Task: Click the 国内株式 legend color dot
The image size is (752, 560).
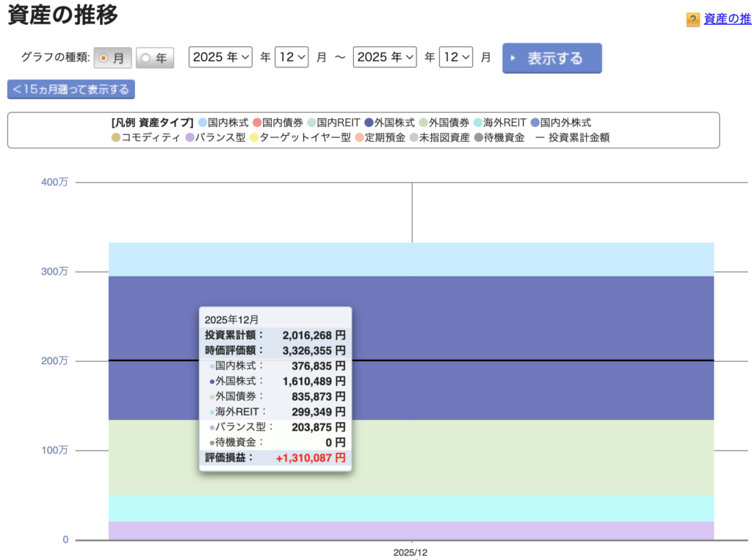Action: (203, 123)
